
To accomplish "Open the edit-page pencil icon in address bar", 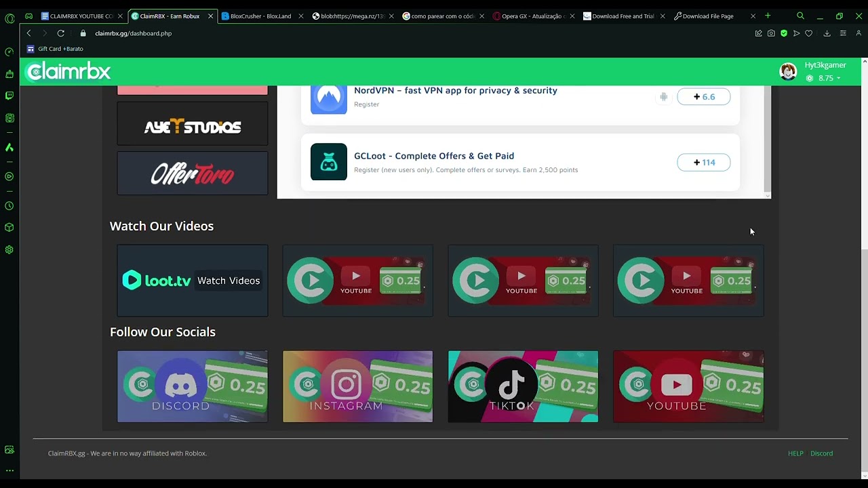I will pyautogui.click(x=758, y=33).
